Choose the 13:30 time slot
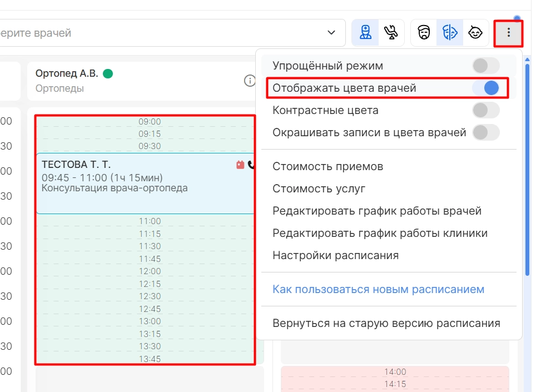 pyautogui.click(x=150, y=346)
